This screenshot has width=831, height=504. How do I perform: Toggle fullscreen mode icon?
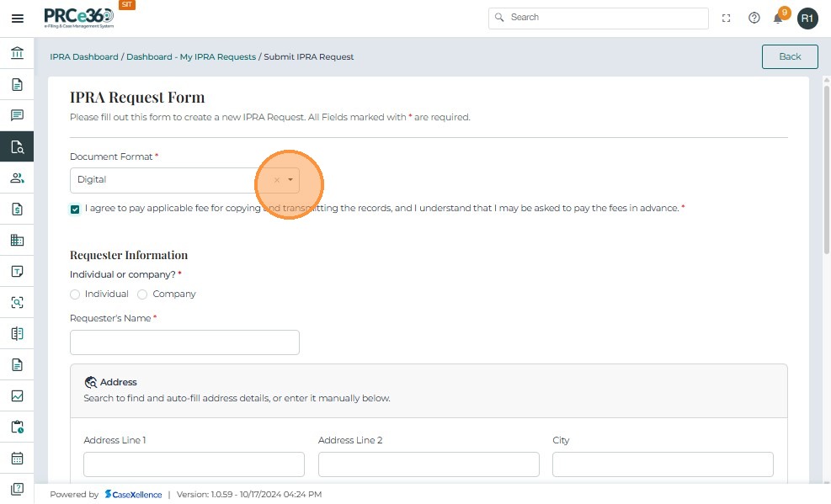tap(727, 18)
